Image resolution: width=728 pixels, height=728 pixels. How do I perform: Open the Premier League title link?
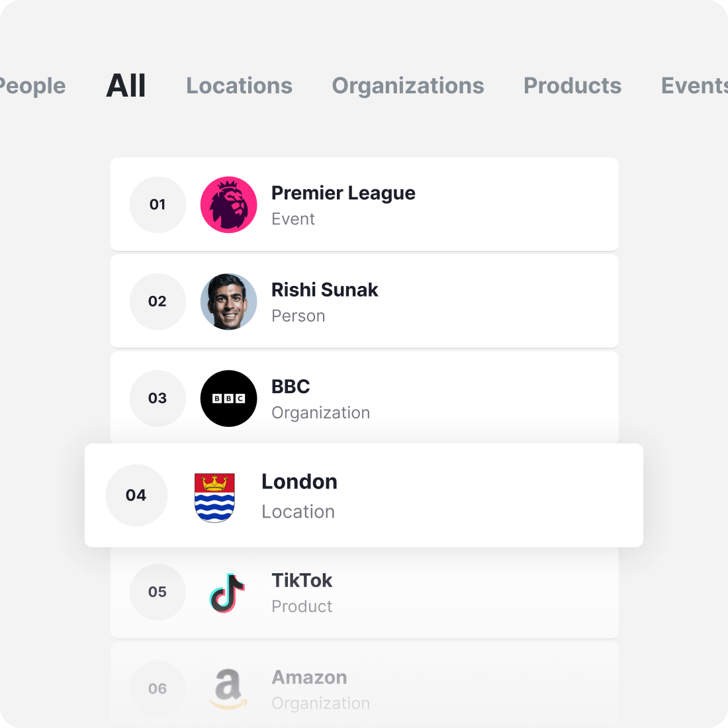click(343, 193)
